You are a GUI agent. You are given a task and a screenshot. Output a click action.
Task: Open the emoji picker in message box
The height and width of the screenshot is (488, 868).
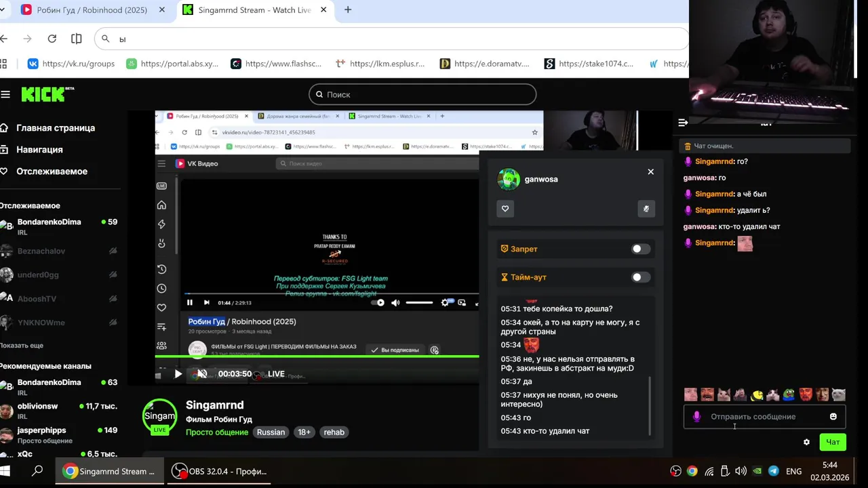(833, 417)
